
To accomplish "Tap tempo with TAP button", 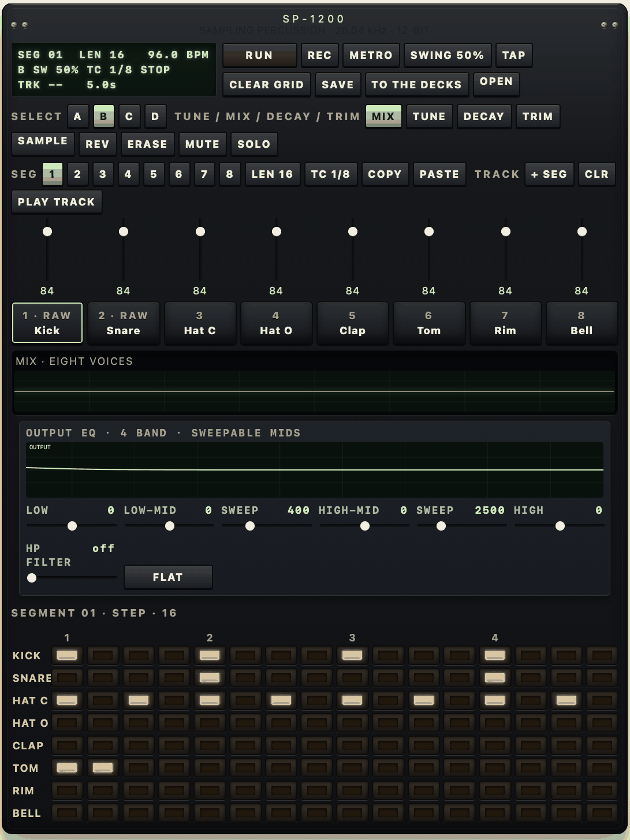I will pos(514,55).
